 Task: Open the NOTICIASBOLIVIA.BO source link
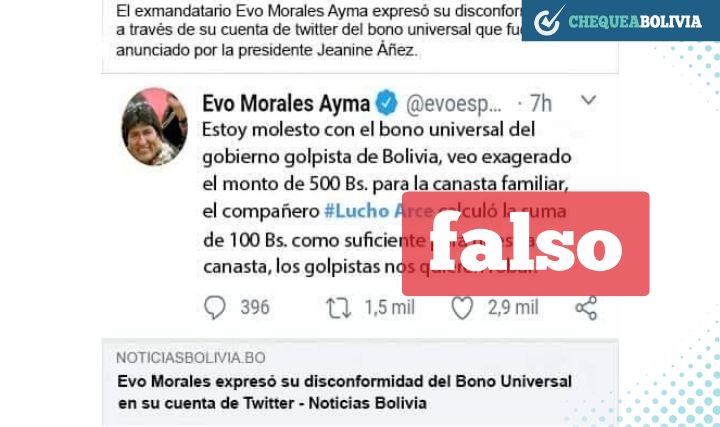[191, 358]
